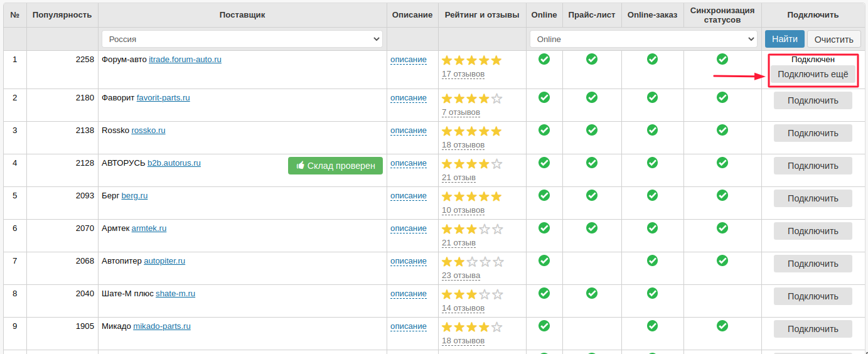Click Online-заказ checkmark for Rossko row
This screenshot has width=868, height=354.
click(x=653, y=130)
